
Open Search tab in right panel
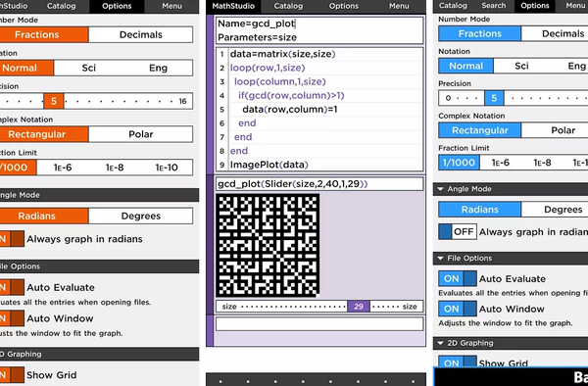494,6
